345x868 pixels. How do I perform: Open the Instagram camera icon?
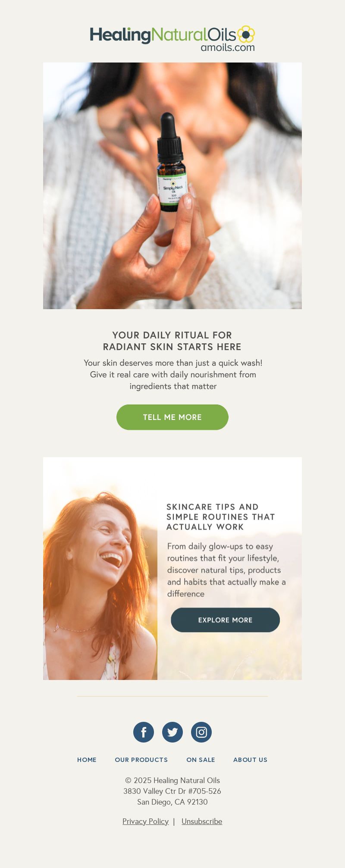click(201, 732)
